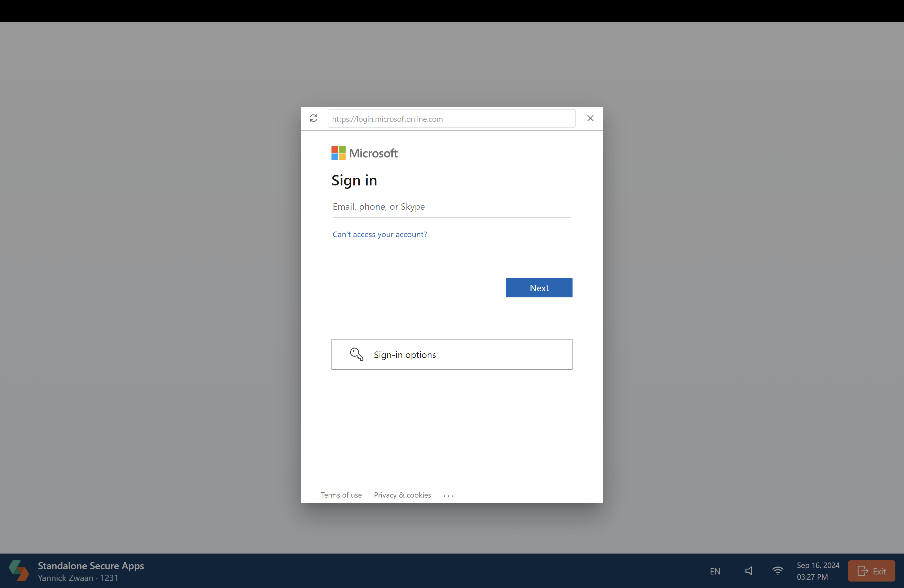Click the Sign in heading
This screenshot has width=904, height=588.
354,181
